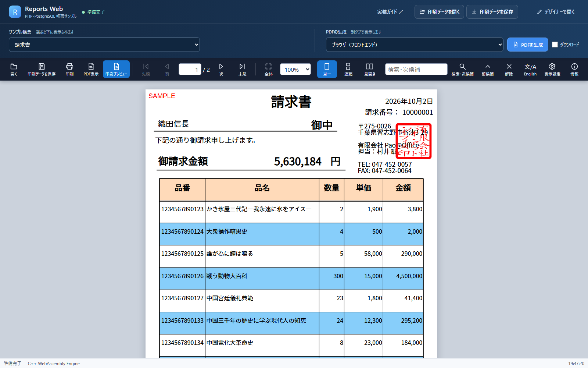Image resolution: width=588 pixels, height=368 pixels.
Task: Click the 検索・次候補 magnifier icon
Action: pyautogui.click(x=462, y=69)
